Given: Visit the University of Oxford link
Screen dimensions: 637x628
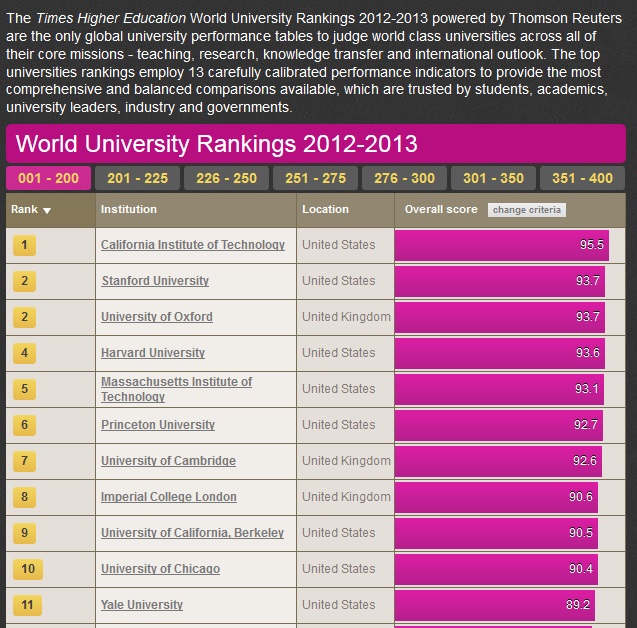Looking at the screenshot, I should pos(157,316).
